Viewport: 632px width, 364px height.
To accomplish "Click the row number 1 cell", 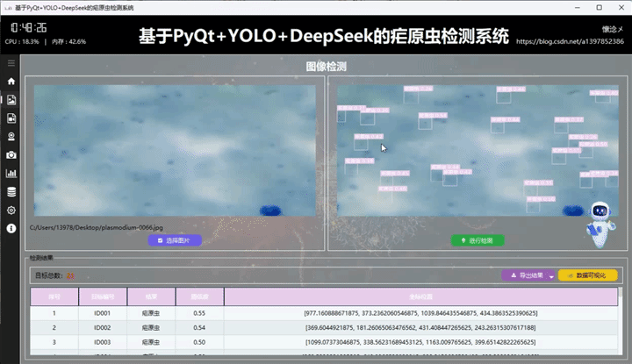I will 54,313.
